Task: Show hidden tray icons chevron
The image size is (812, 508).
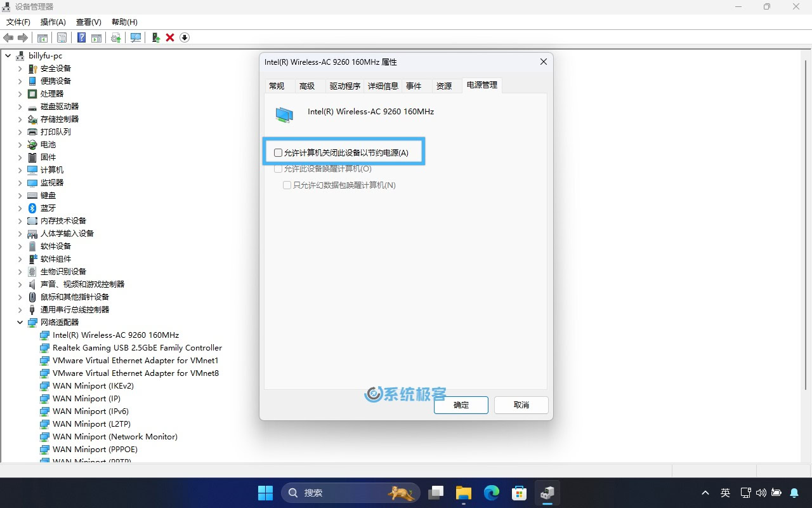Action: [705, 493]
